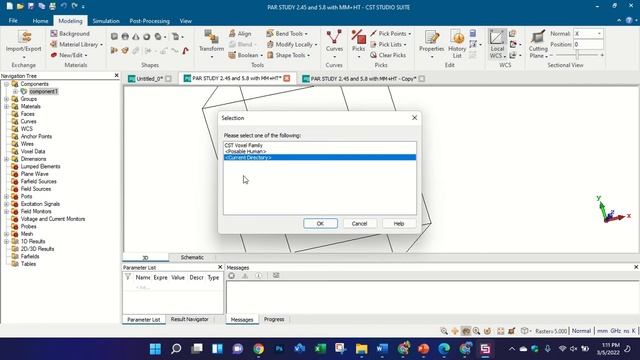Click the Align tool

(x=240, y=33)
